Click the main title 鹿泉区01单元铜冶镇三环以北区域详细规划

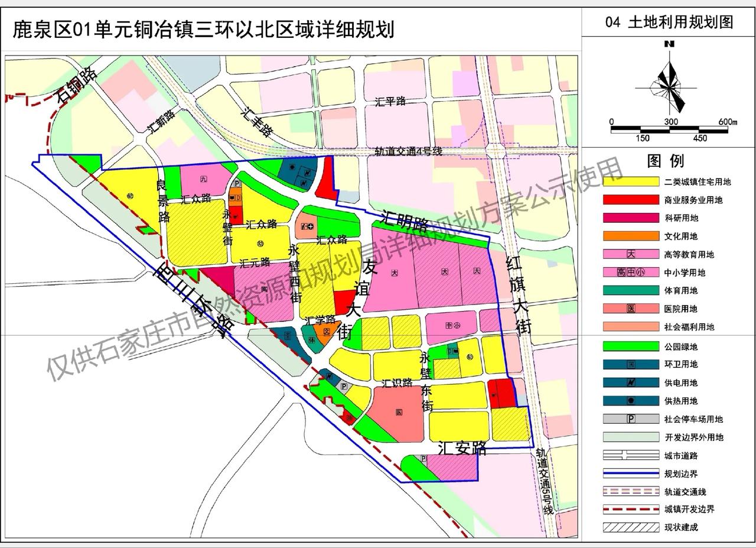pos(204,29)
